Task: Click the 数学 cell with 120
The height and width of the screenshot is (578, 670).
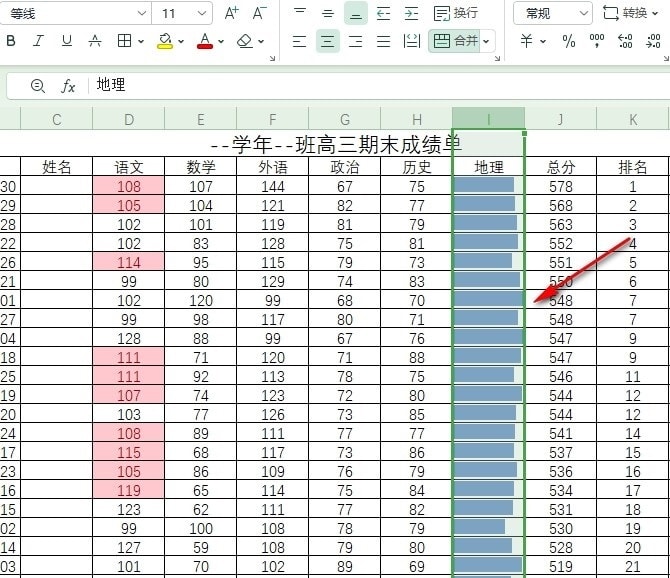Action: pyautogui.click(x=201, y=300)
